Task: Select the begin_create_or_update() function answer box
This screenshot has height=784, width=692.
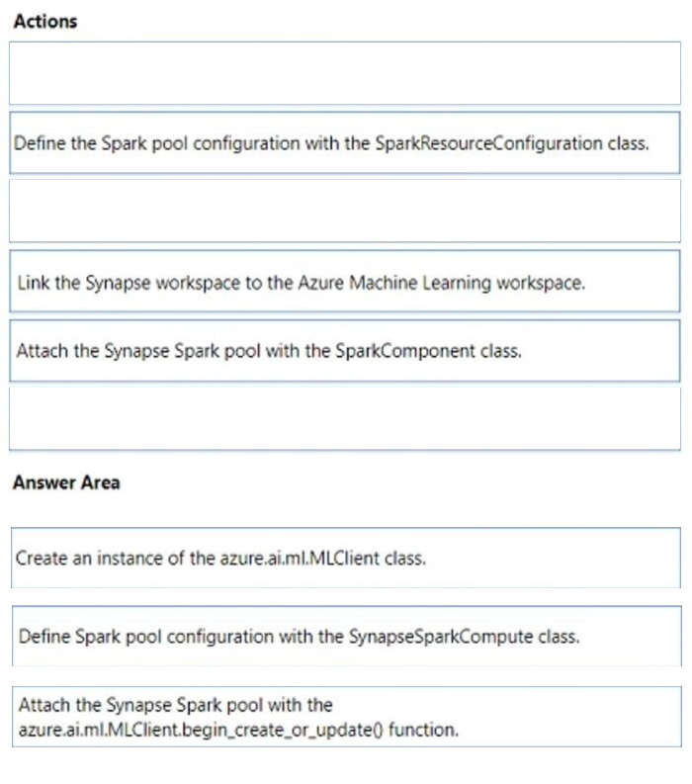Action: pyautogui.click(x=347, y=717)
